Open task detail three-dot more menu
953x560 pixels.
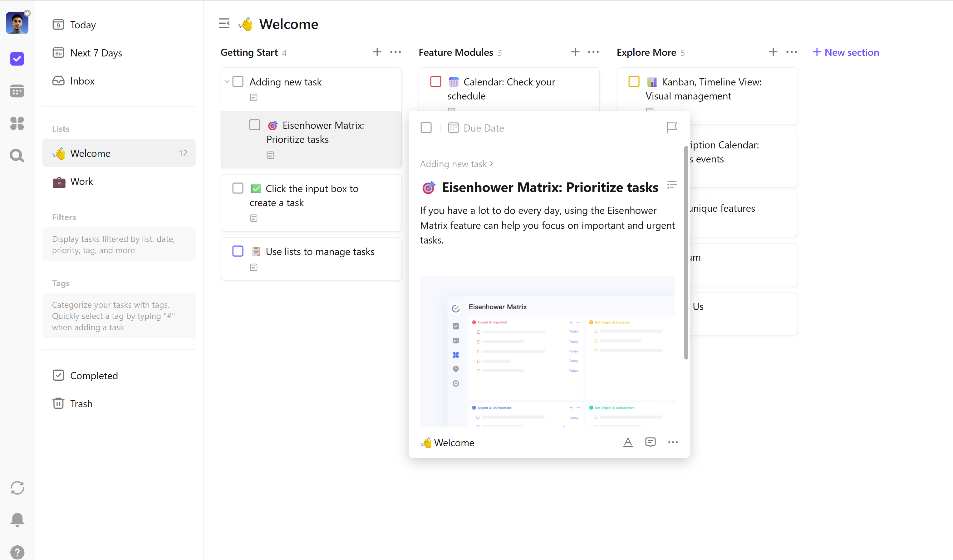673,442
